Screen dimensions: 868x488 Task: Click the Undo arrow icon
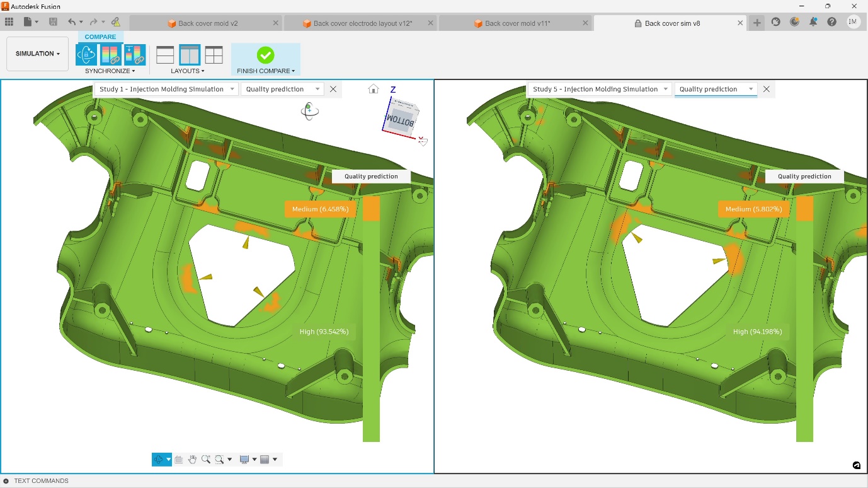[71, 21]
